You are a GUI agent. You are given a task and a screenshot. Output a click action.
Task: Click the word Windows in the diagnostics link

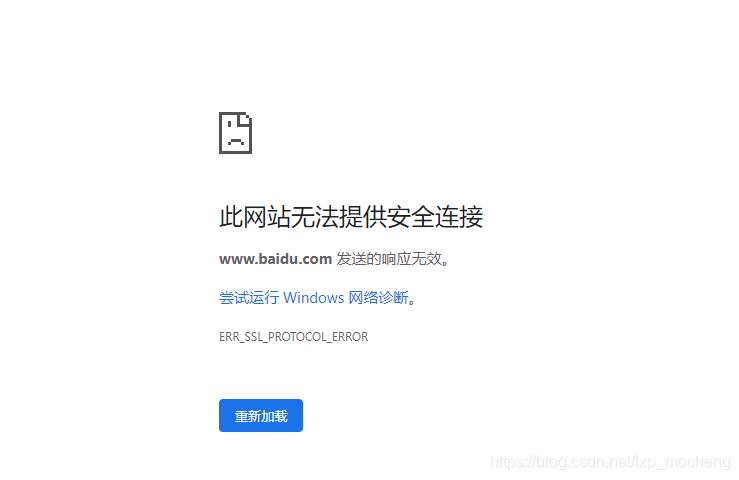[x=313, y=298]
